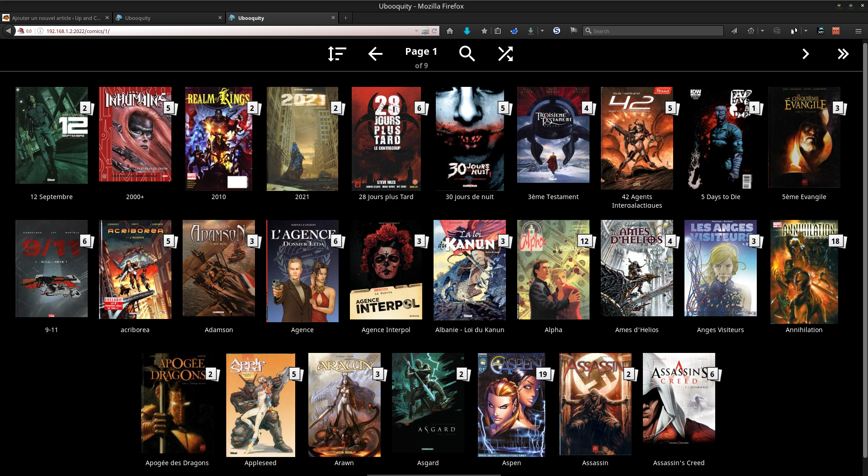The image size is (868, 476).
Task: Click the blue bird extension icon
Action: [x=514, y=31]
